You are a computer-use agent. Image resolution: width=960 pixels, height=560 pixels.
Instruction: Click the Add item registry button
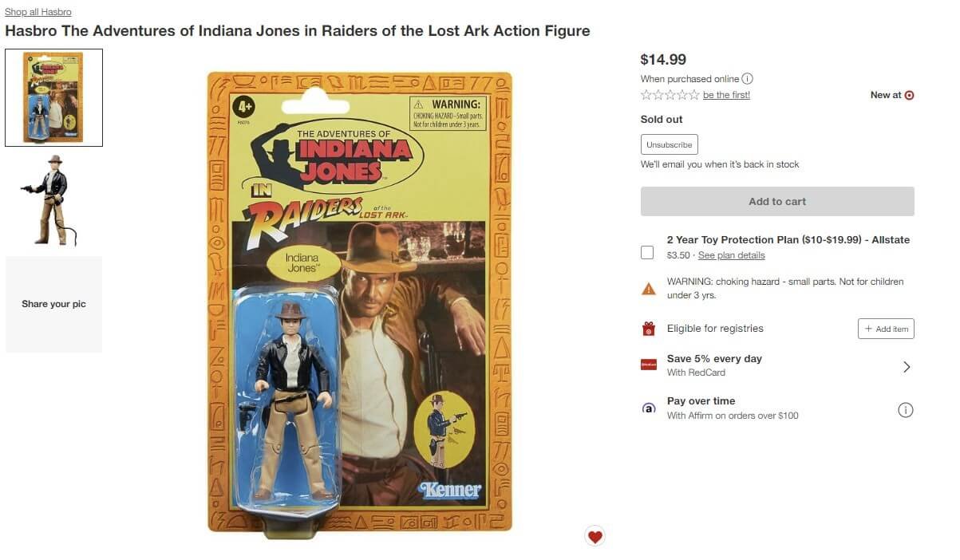(886, 329)
